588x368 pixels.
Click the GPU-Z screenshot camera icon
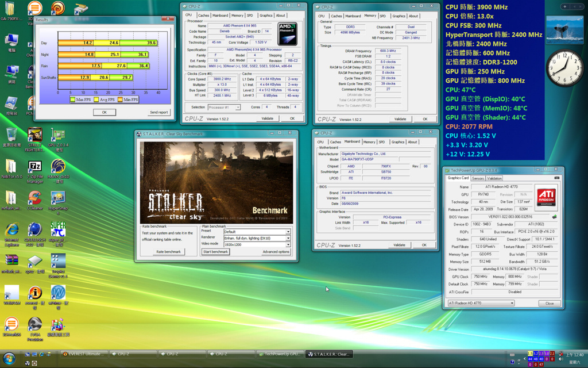(556, 178)
